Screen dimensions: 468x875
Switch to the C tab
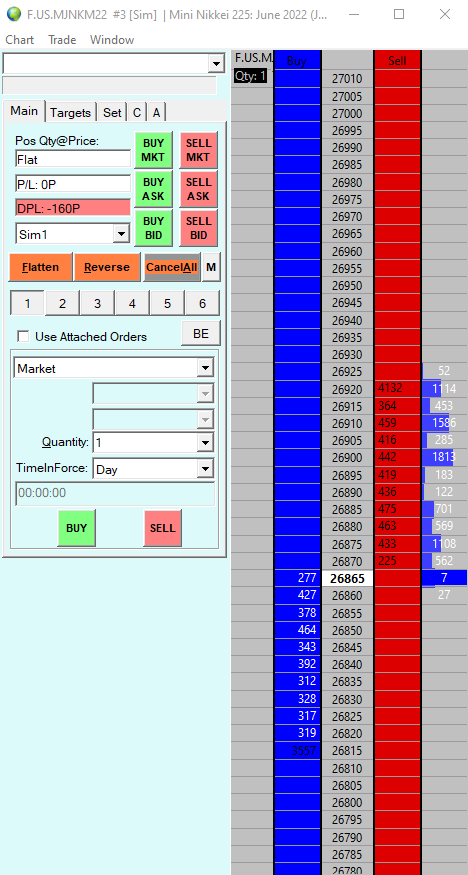pyautogui.click(x=137, y=113)
